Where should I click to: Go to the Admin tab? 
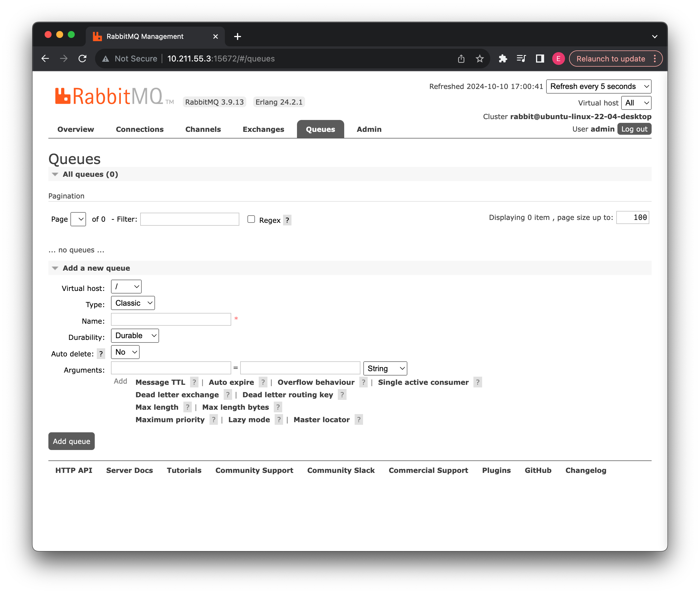[x=369, y=129]
